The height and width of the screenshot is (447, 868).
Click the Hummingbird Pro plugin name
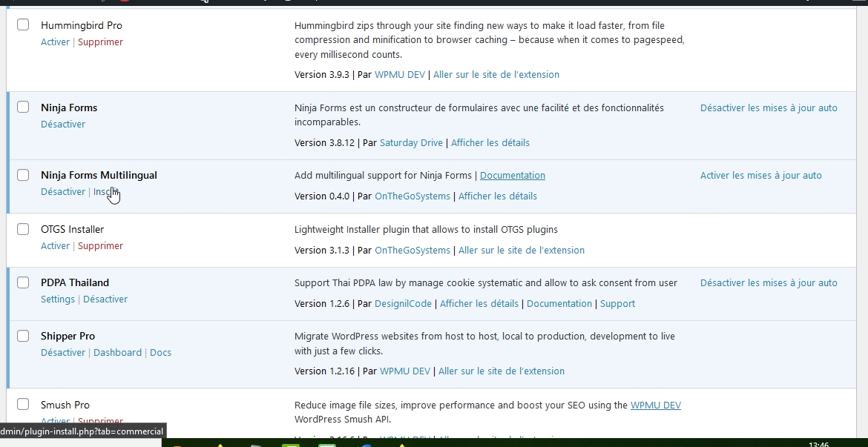(x=82, y=25)
